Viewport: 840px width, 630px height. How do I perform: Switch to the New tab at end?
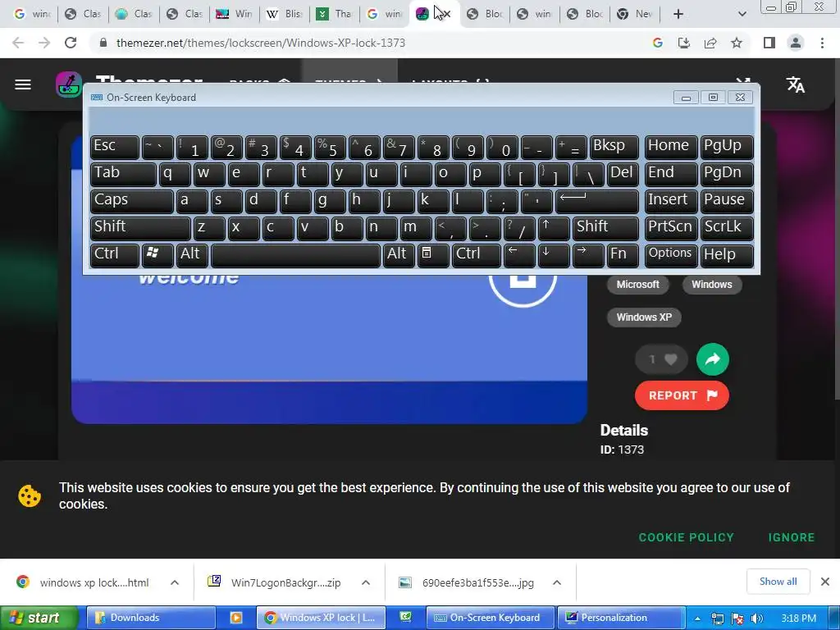635,14
